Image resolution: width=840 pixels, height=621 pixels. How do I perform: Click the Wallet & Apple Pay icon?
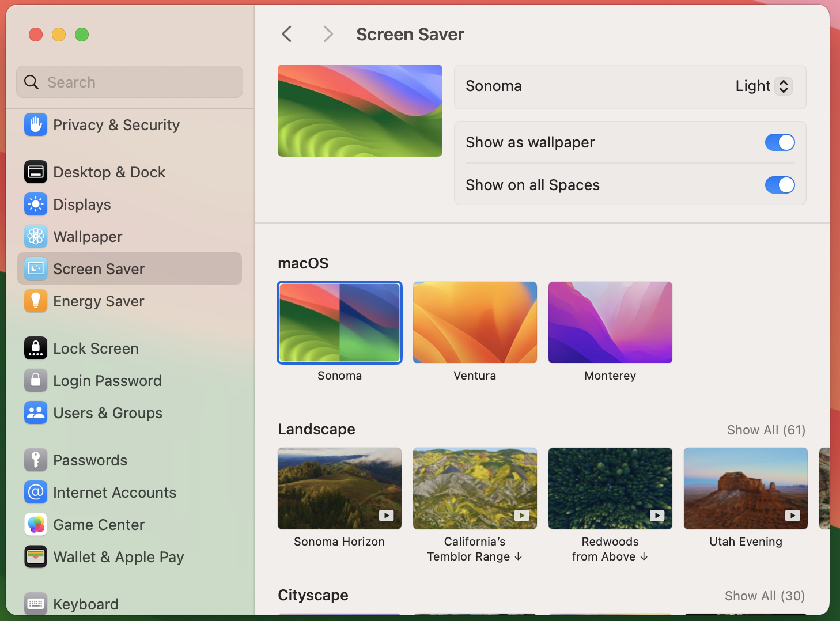[x=36, y=556]
